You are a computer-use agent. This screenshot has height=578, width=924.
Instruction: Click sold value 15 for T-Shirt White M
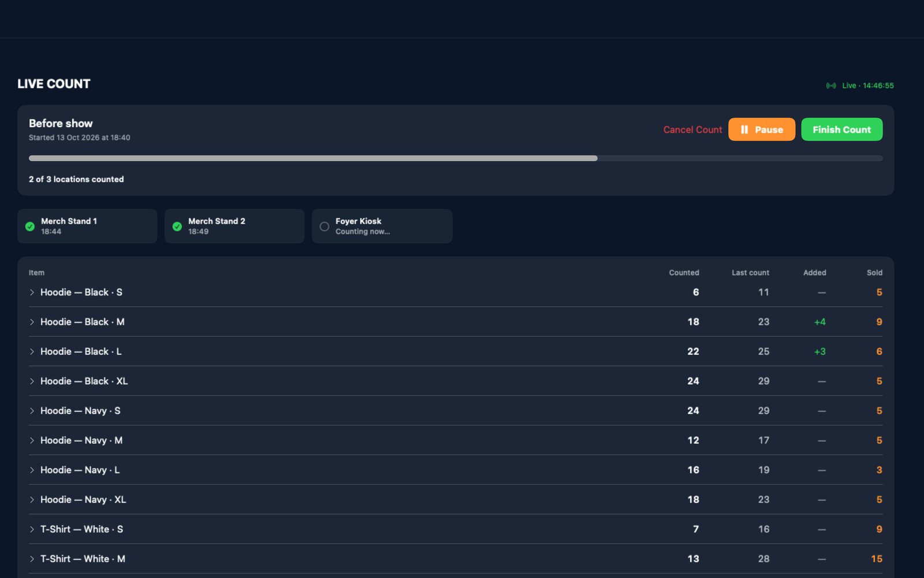coord(877,559)
